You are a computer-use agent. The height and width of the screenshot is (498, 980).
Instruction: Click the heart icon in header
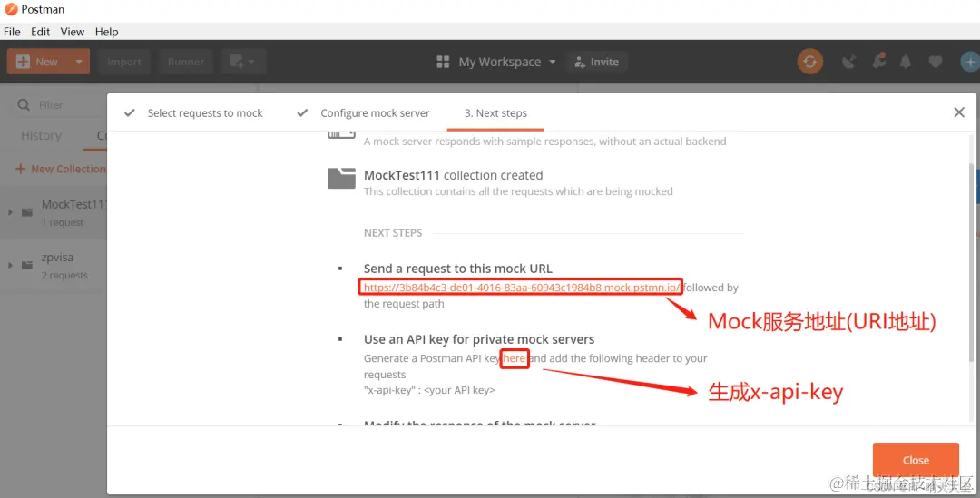tap(935, 62)
